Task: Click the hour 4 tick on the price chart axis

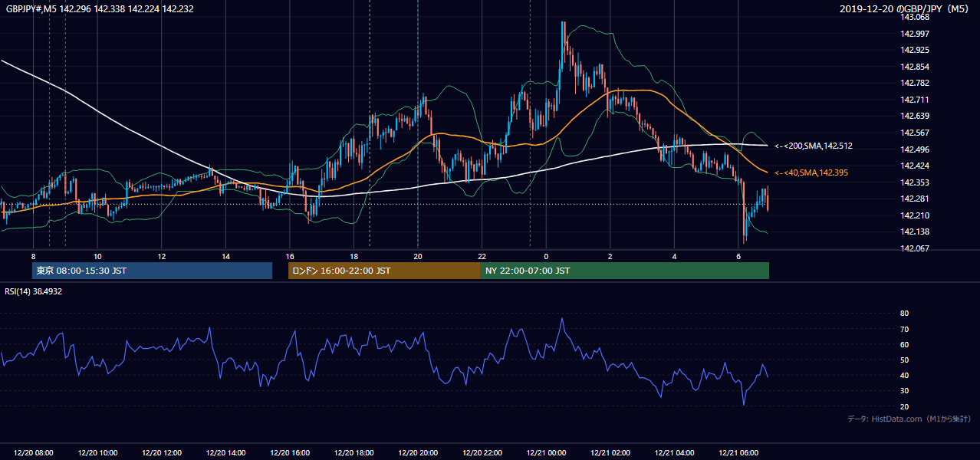Action: pyautogui.click(x=674, y=256)
